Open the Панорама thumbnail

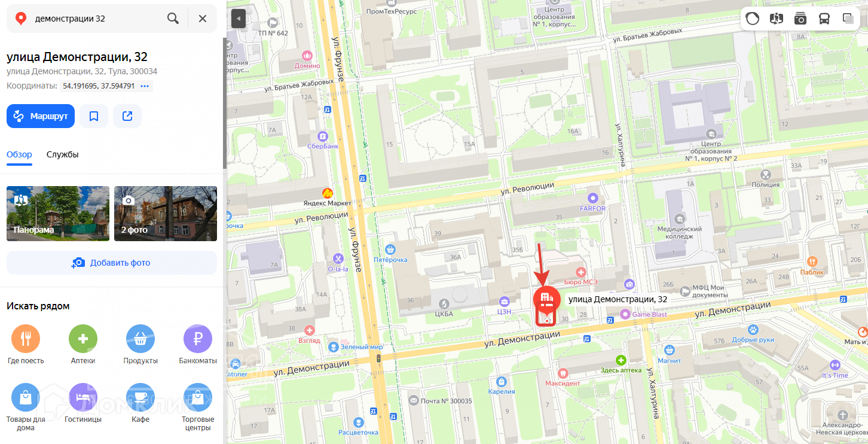(x=58, y=214)
